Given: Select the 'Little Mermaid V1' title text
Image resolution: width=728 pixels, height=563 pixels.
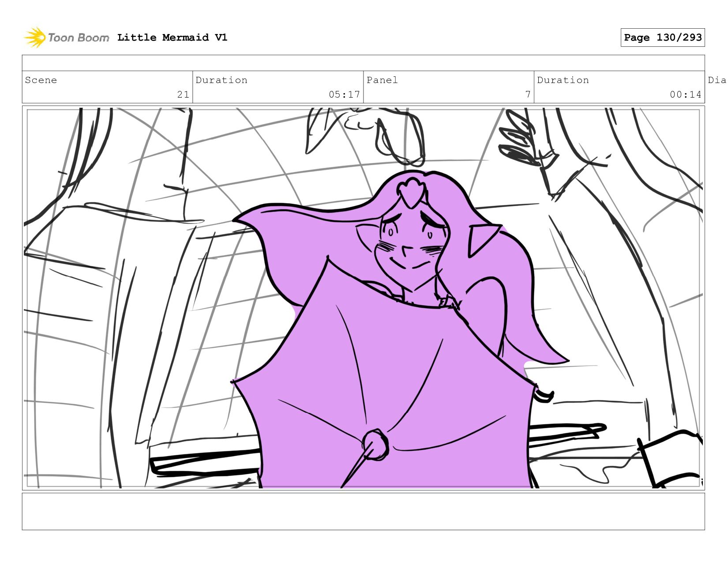Looking at the screenshot, I should point(172,38).
